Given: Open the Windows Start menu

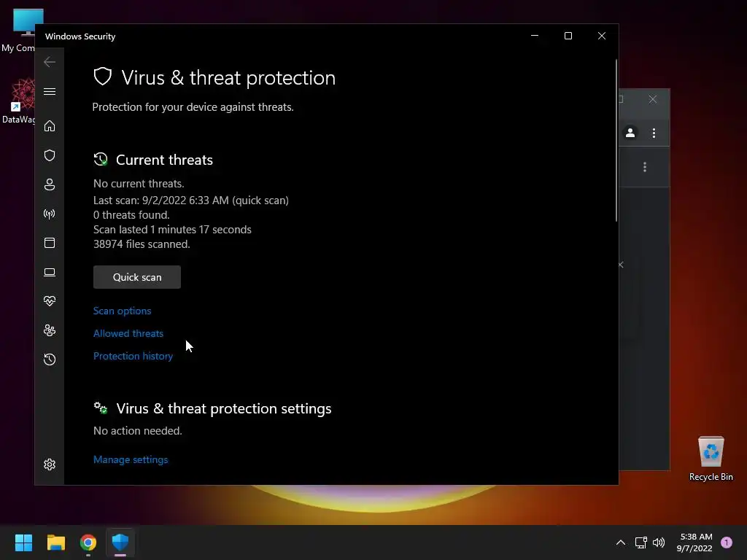Looking at the screenshot, I should [23, 542].
